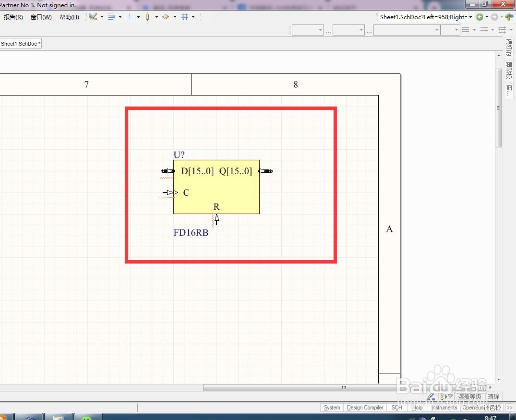The width and height of the screenshot is (516, 420).
Task: Click the C clock input pin
Action: click(170, 192)
